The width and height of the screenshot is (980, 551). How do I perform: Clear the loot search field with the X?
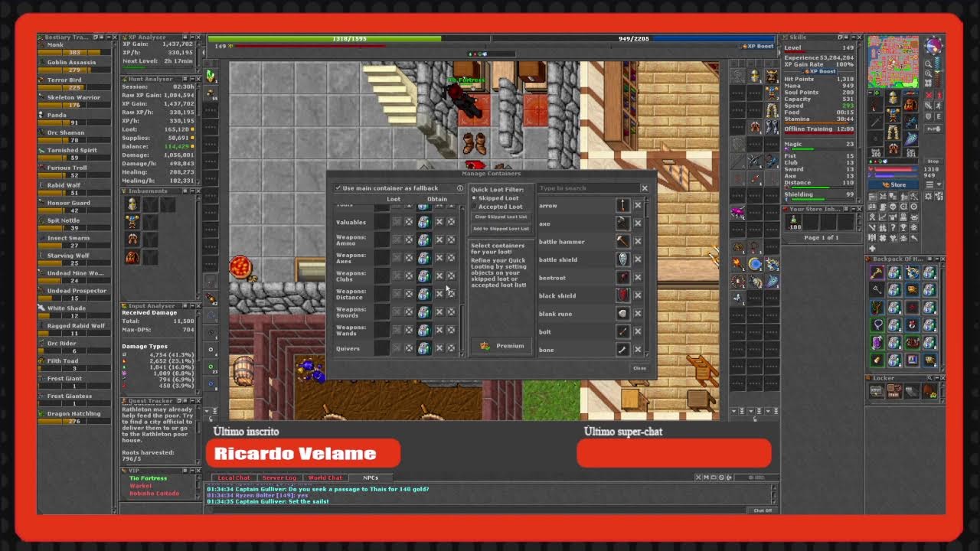click(x=644, y=188)
